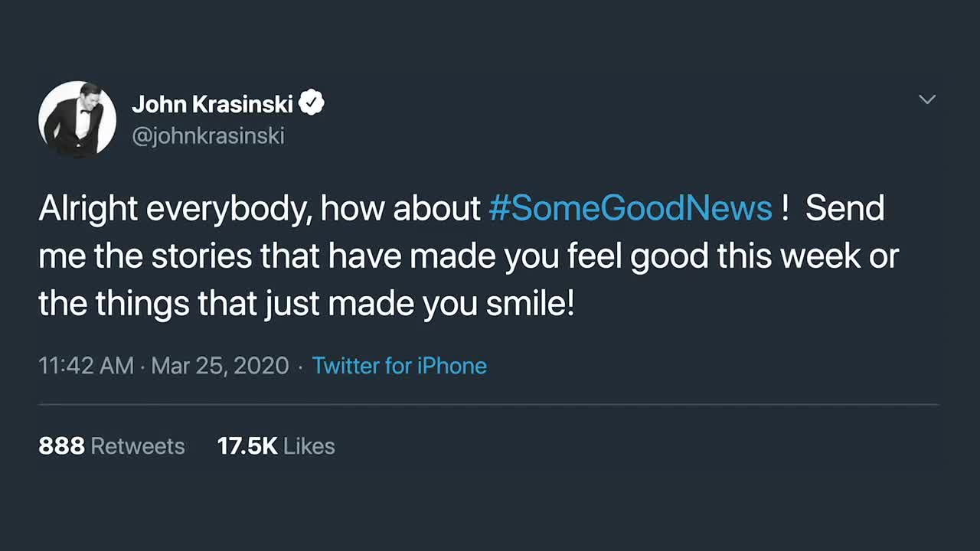
Task: Click the horizontal divider below the timestamp
Action: 488,404
